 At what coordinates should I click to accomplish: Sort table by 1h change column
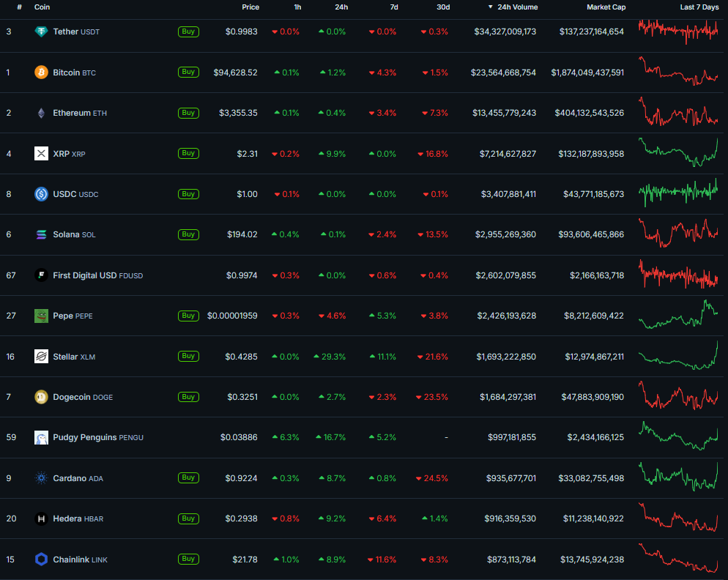pos(297,7)
